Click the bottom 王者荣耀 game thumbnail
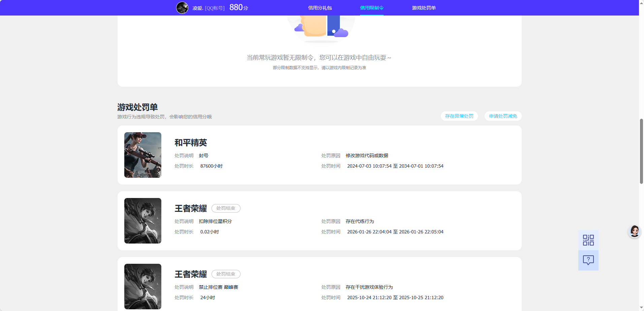Image resolution: width=644 pixels, height=311 pixels. pyautogui.click(x=142, y=286)
